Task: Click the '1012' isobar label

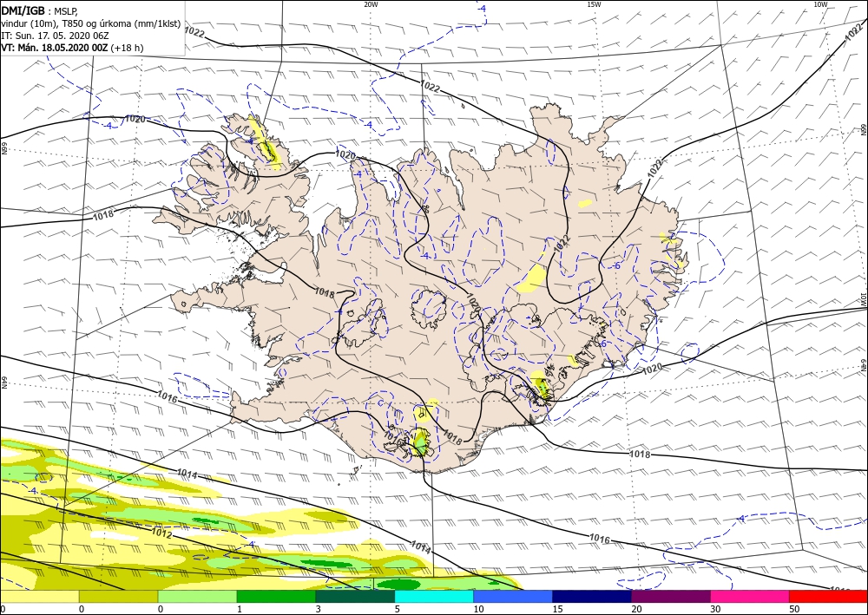Action: (x=162, y=535)
